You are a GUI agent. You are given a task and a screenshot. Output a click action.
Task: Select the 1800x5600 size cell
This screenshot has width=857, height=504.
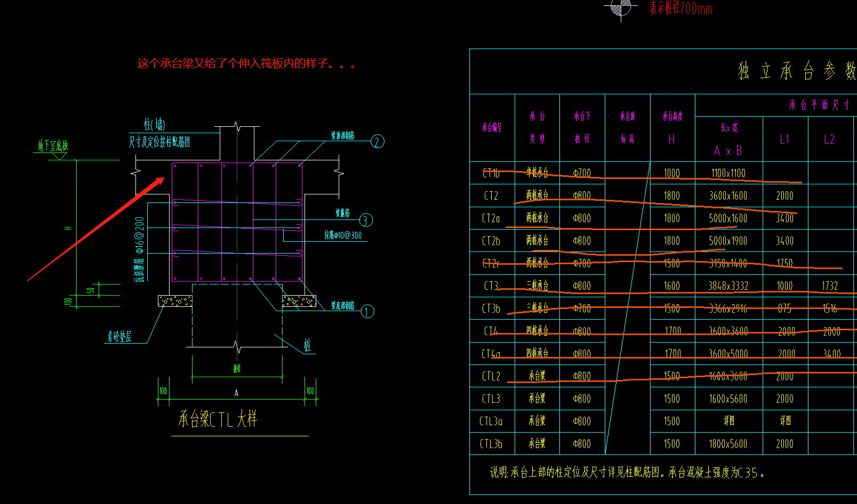tap(728, 444)
